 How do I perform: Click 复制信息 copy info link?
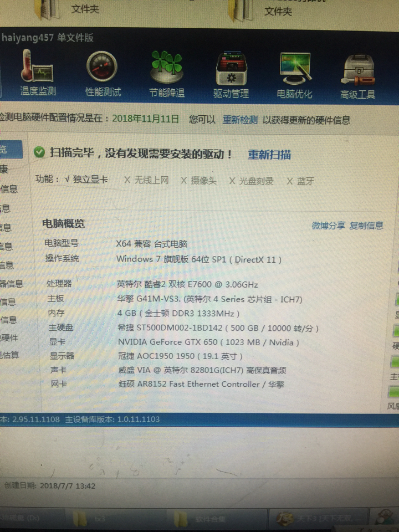point(366,226)
